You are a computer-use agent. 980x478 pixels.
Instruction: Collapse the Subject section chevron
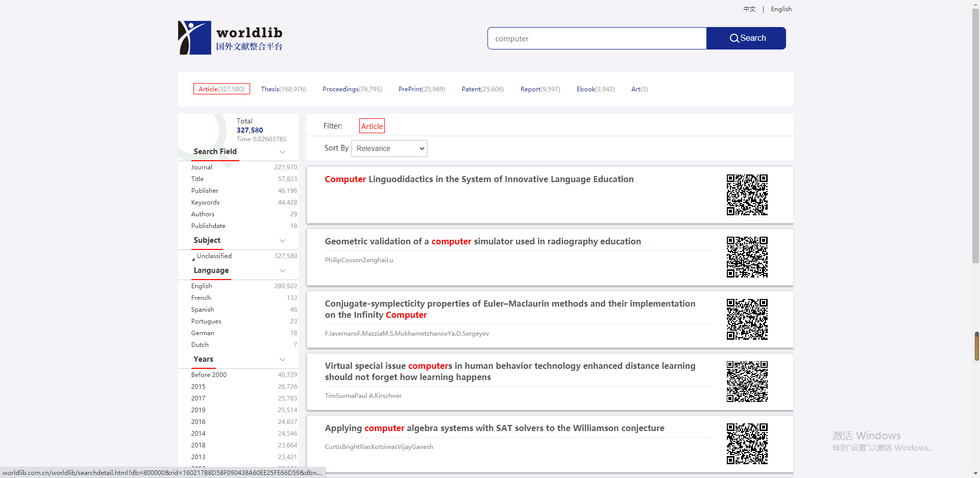[282, 241]
